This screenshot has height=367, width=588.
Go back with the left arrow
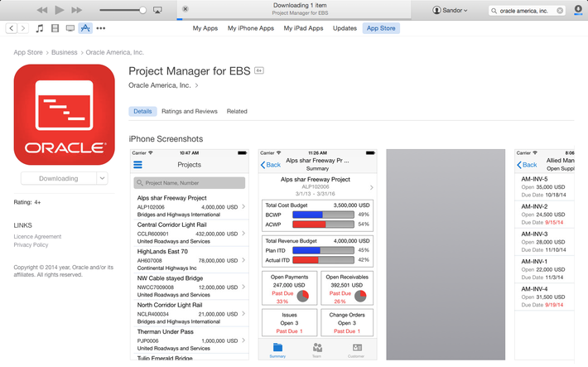pos(12,28)
